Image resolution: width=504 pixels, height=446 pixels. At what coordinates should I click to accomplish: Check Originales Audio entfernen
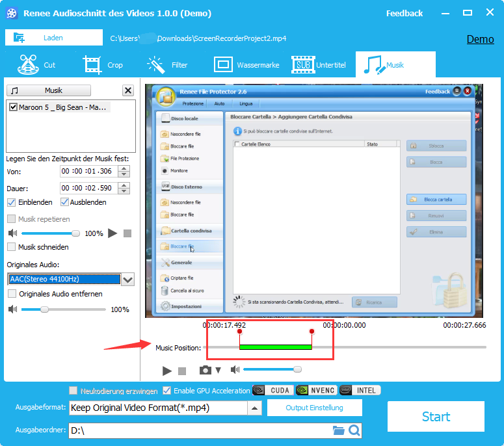click(12, 294)
